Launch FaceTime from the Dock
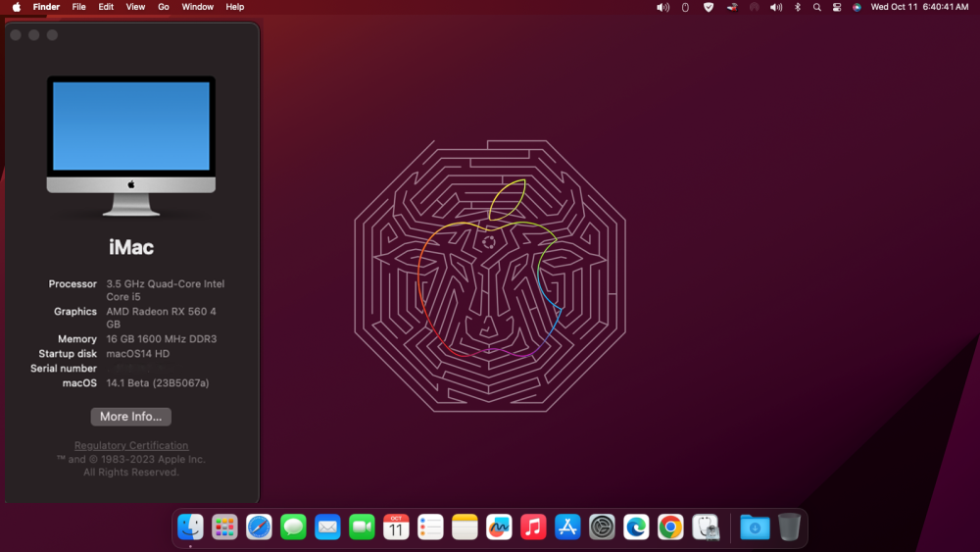This screenshot has height=552, width=980. pyautogui.click(x=362, y=527)
